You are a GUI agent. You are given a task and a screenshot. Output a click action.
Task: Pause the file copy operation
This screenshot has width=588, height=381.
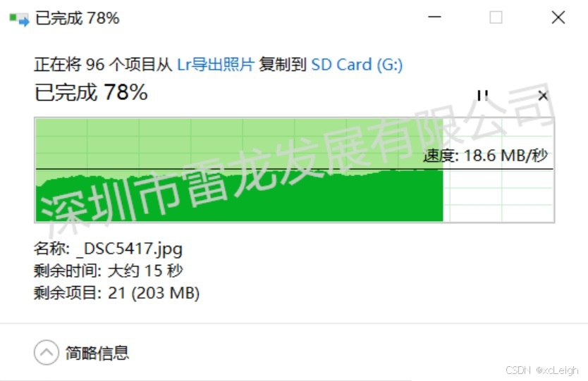(x=483, y=96)
